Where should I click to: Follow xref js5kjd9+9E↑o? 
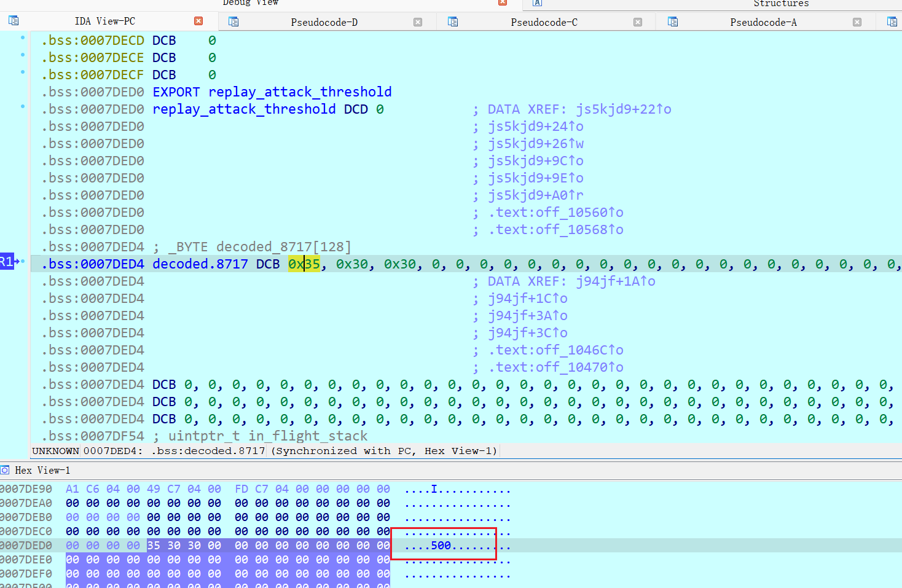point(536,178)
